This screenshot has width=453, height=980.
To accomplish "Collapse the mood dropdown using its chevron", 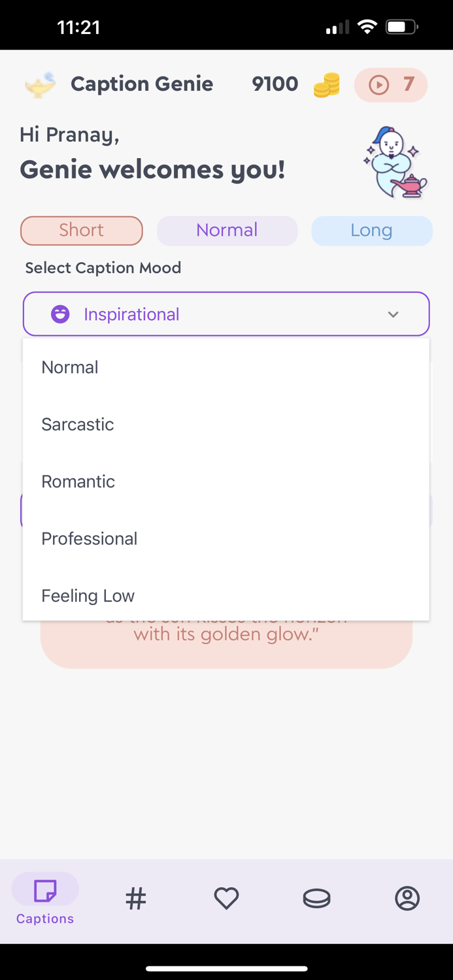I will pos(394,314).
